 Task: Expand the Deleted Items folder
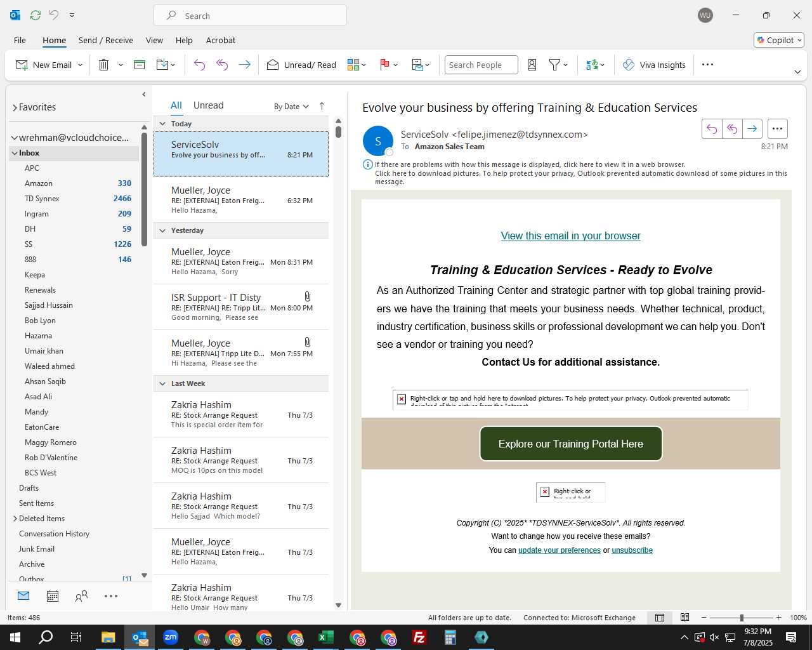(15, 519)
